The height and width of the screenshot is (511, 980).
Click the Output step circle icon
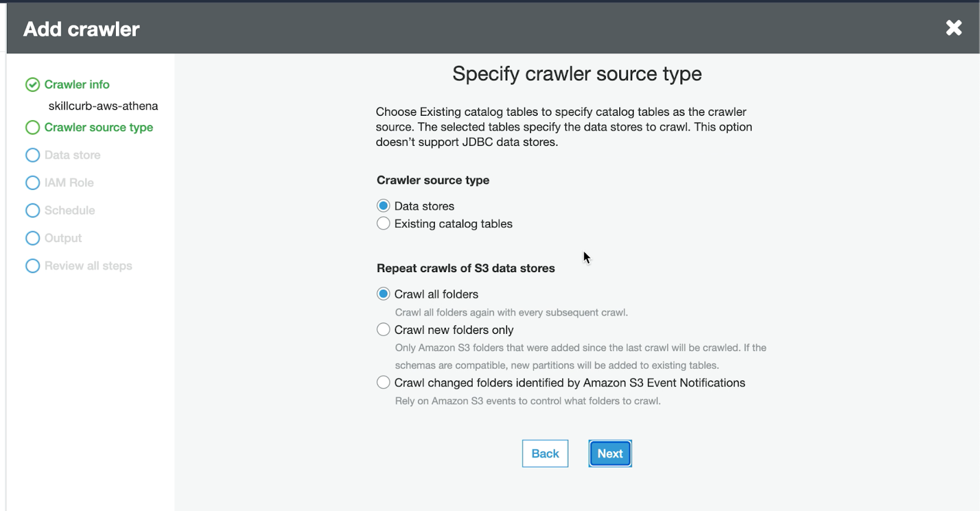pyautogui.click(x=32, y=238)
